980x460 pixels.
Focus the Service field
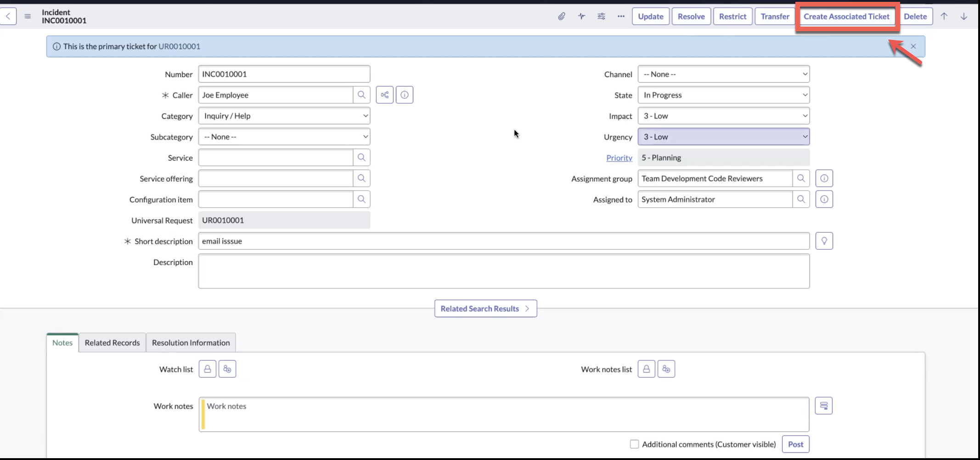tap(276, 157)
